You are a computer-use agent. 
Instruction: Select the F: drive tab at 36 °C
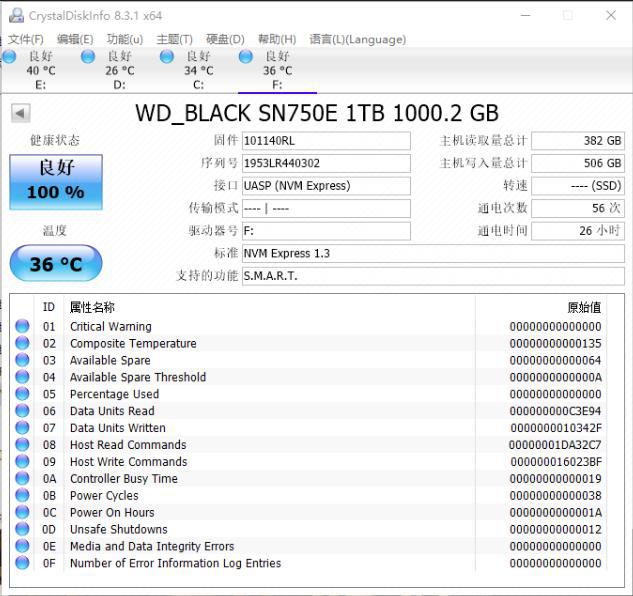click(x=277, y=71)
